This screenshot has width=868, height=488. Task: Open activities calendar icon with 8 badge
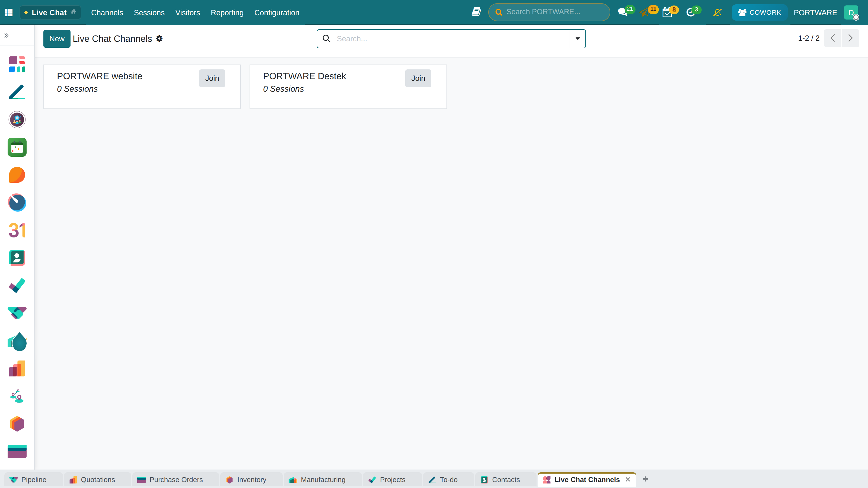pyautogui.click(x=667, y=12)
